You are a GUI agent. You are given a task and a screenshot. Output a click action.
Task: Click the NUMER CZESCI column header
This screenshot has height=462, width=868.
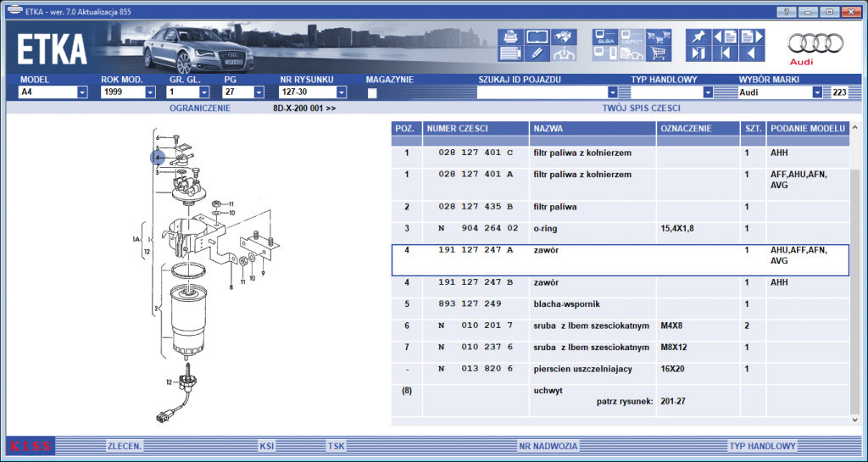pos(476,128)
